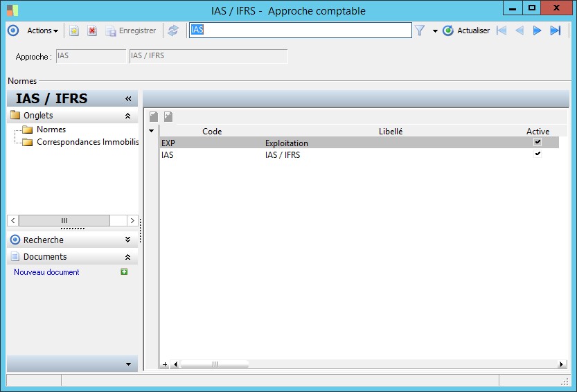Screen dimensions: 577x392
Task: Click grid scrollbar left arrow
Action: click(175, 364)
